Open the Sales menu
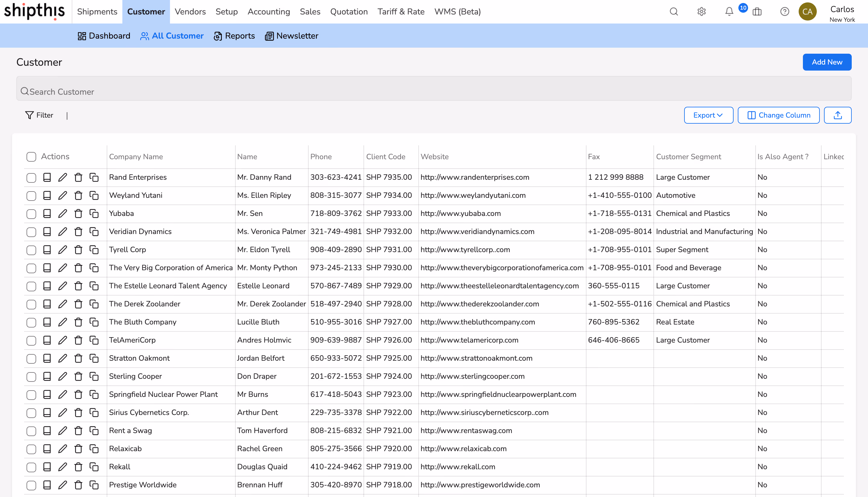 (310, 11)
